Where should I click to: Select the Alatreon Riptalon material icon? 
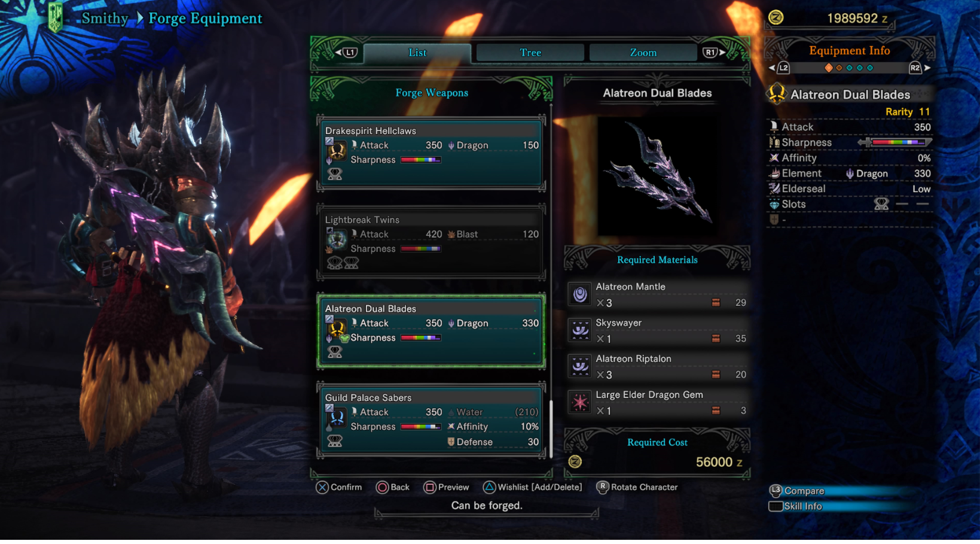point(579,366)
